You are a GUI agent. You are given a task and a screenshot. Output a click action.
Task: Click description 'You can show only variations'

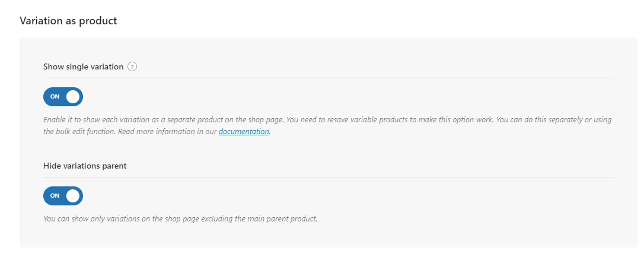180,219
